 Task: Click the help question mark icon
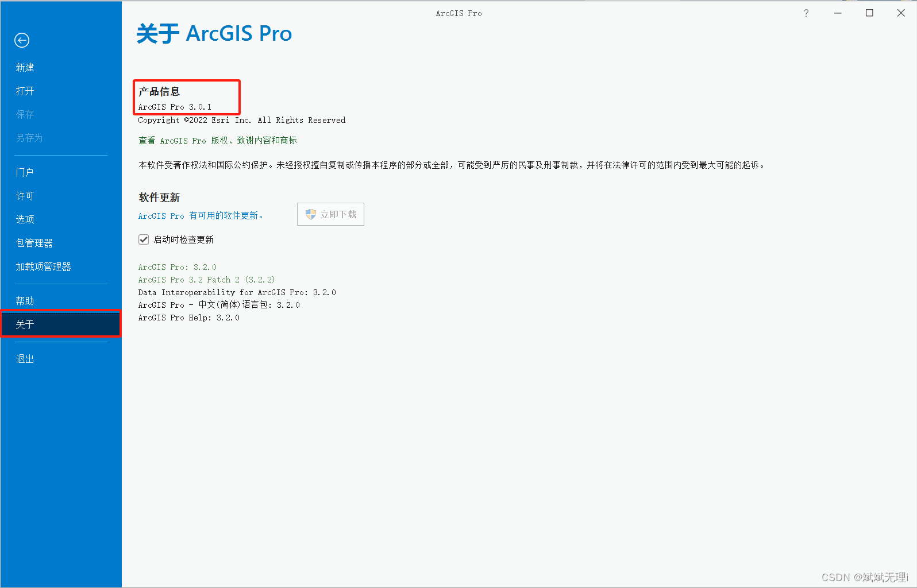pos(806,13)
